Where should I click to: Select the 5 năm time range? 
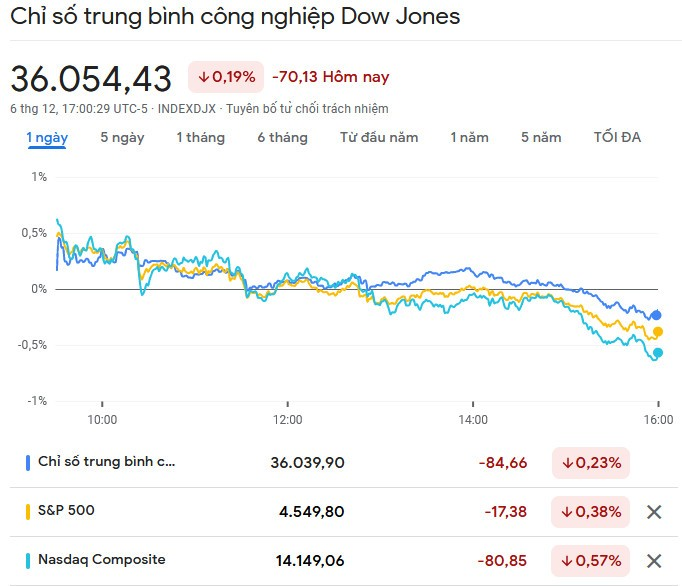[541, 138]
